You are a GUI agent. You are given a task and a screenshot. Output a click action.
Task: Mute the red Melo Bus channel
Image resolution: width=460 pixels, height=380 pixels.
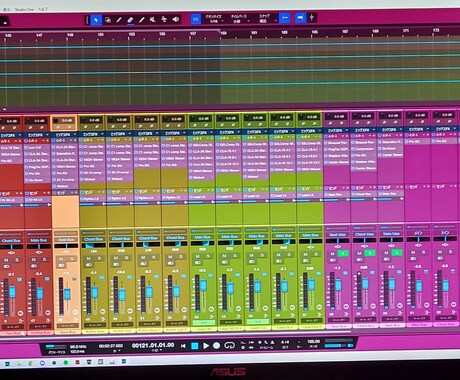34,259
